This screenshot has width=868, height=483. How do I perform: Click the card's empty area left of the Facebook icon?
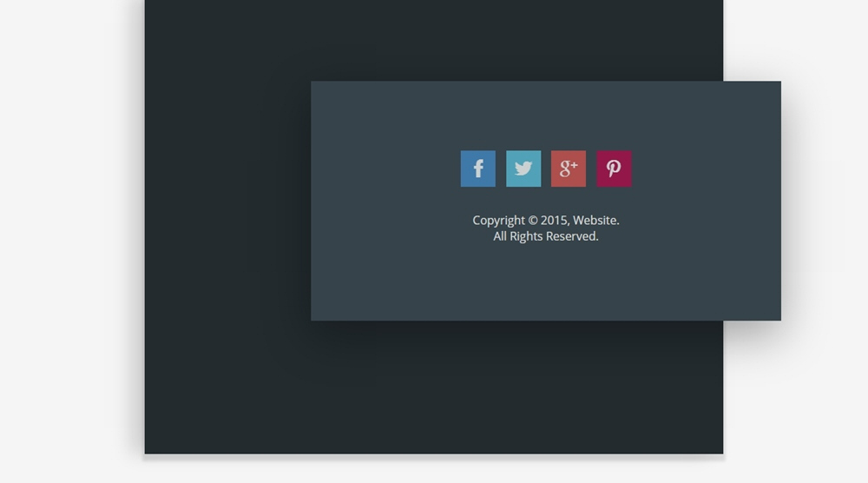382,169
